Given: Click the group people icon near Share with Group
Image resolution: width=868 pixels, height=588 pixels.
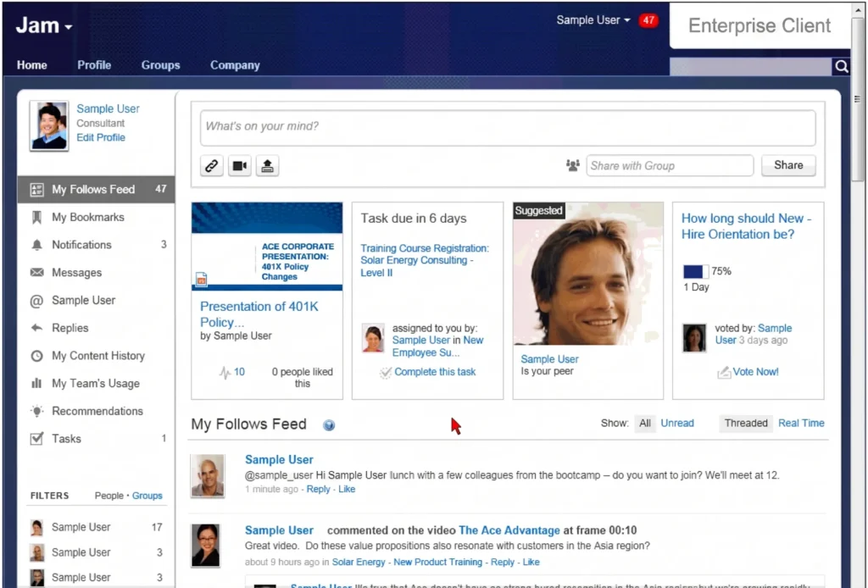Looking at the screenshot, I should click(x=572, y=165).
